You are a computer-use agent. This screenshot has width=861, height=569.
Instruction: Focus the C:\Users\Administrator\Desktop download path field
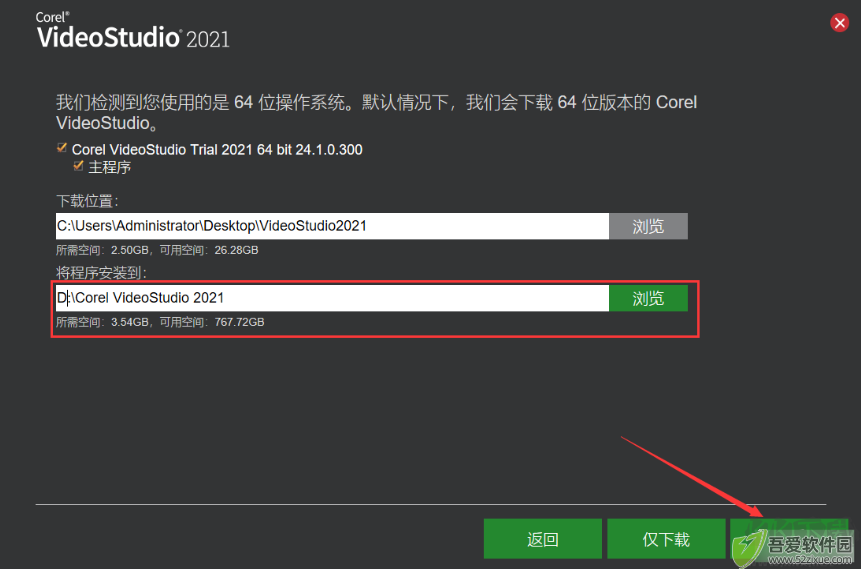[332, 226]
